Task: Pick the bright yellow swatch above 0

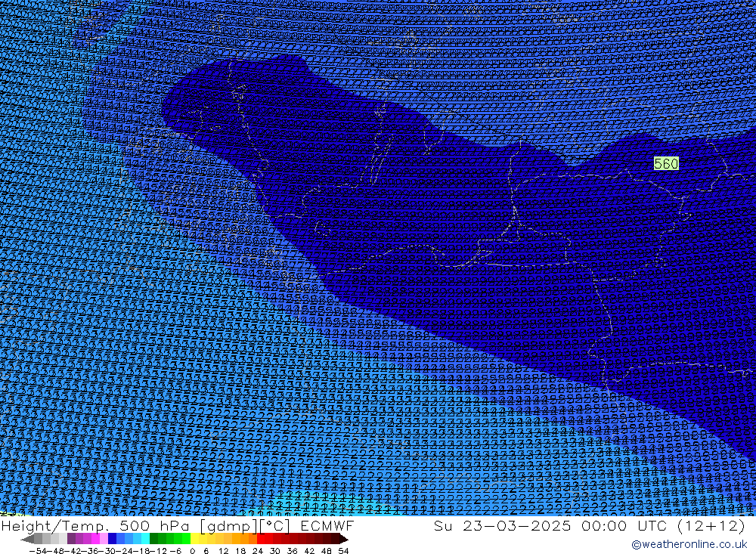Action: click(194, 539)
